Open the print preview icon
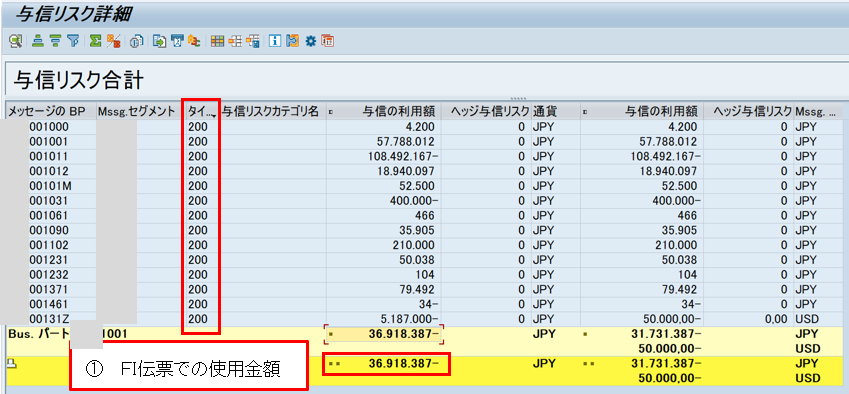849x394 pixels. (x=136, y=41)
